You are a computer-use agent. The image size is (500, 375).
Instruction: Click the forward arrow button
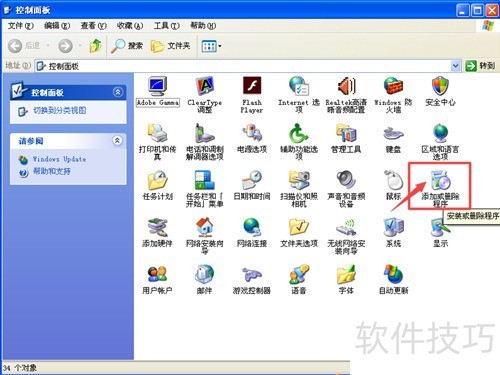point(65,46)
